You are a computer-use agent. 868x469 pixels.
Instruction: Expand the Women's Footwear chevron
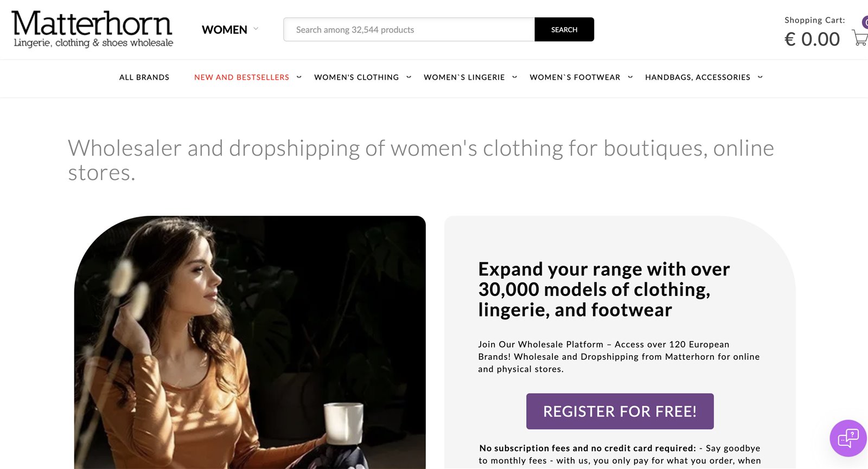(630, 77)
